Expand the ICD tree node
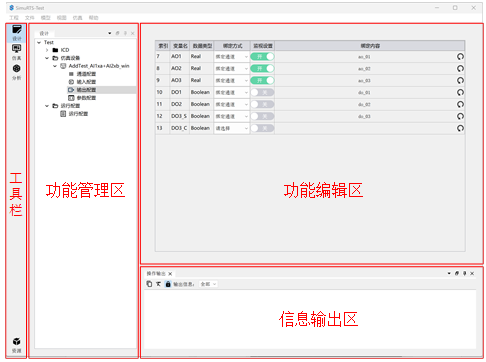Screen dimensions: 486x362 coord(47,50)
